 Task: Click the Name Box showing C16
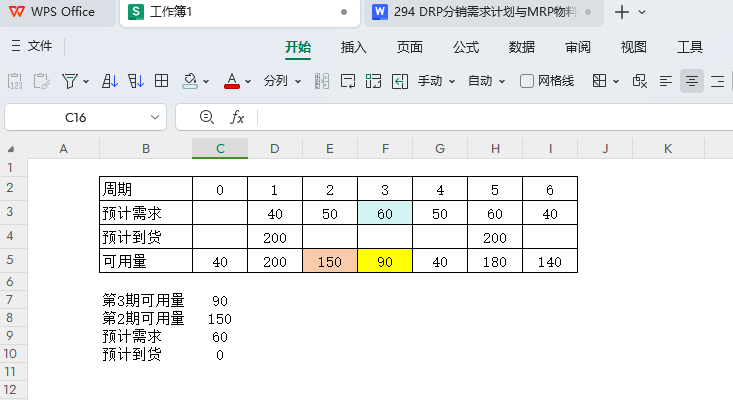click(x=76, y=117)
